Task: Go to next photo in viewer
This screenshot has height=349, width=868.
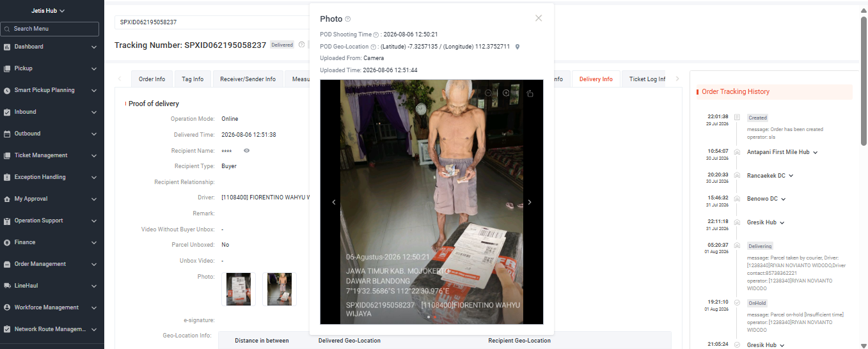Action: coord(529,202)
